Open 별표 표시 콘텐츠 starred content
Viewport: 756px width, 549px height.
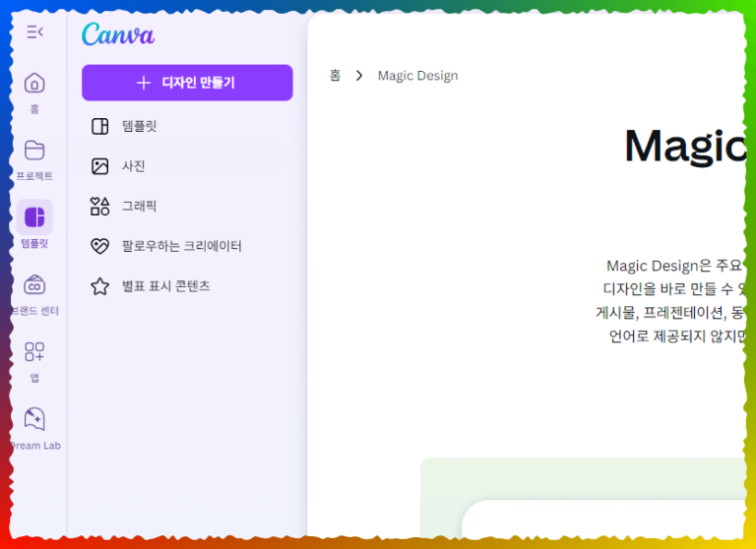coord(187,286)
